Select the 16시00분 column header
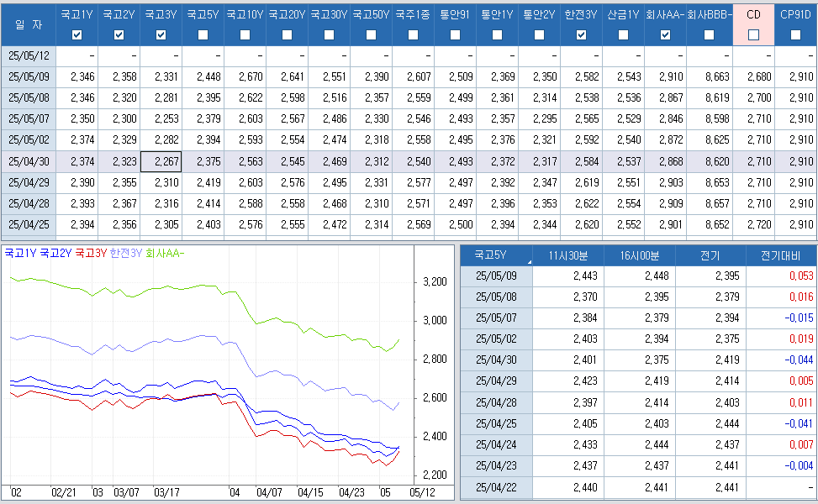Screen dimensions: 818x504 tap(638, 254)
